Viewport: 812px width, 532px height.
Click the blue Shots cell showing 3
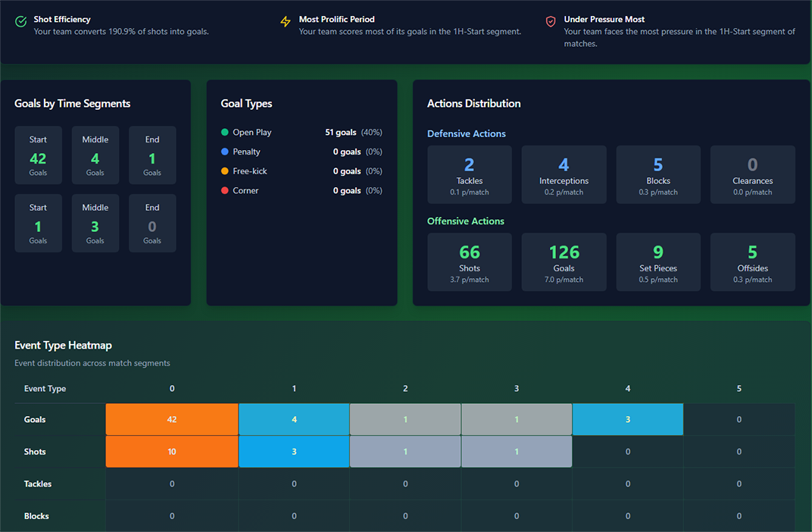294,451
